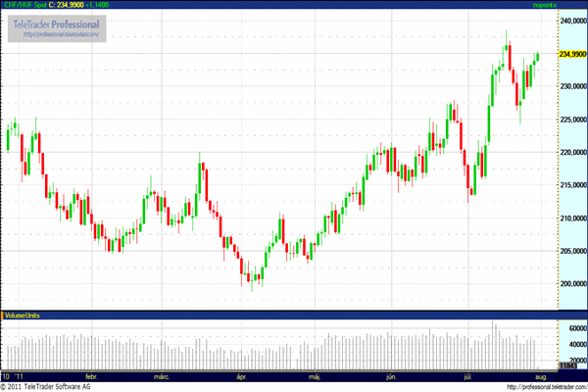Select the 'febr.' date axis marker
This screenshot has height=392, width=588.
(x=93, y=375)
